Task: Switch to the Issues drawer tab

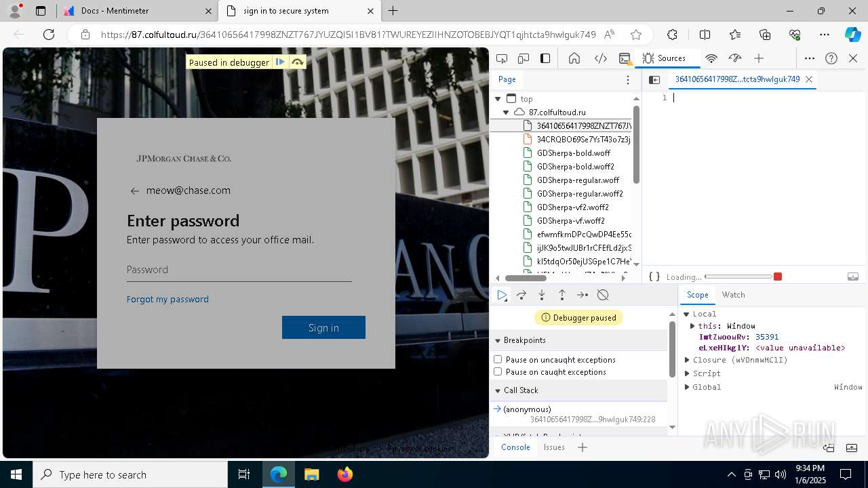Action: tap(554, 447)
